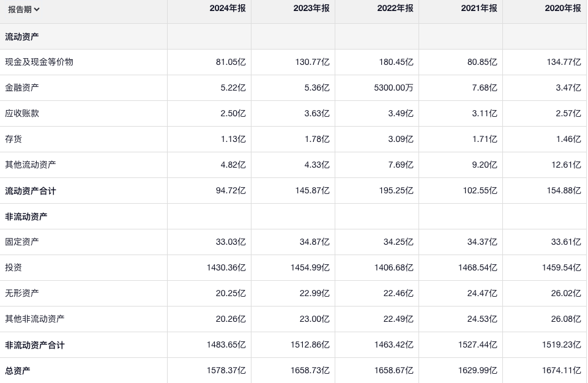Click the 2024年报 column header
Viewport: 588px width, 383px height.
227,9
